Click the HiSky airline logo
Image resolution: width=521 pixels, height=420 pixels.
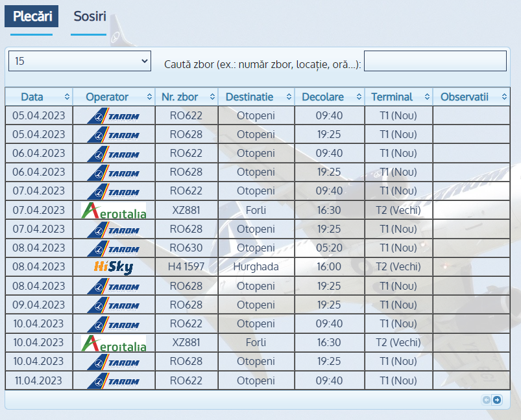click(x=113, y=267)
